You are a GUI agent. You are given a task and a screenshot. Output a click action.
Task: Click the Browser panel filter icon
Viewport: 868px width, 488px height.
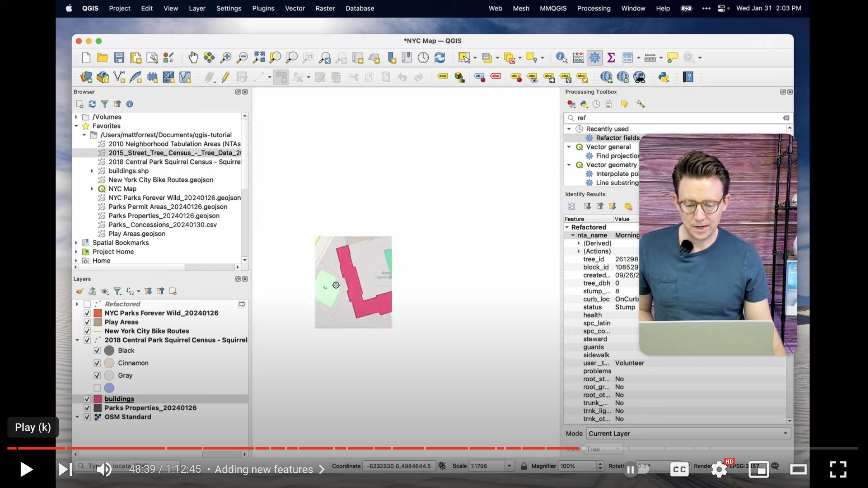(105, 104)
